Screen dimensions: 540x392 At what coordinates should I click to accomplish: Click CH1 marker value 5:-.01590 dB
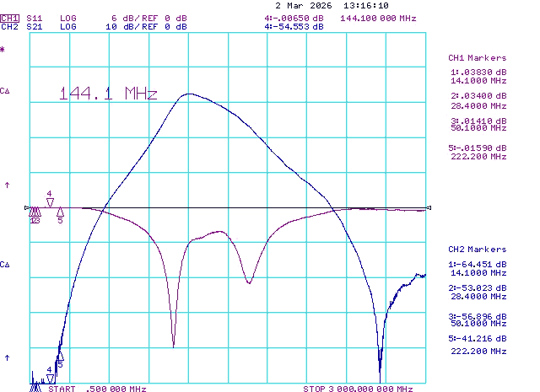click(478, 148)
